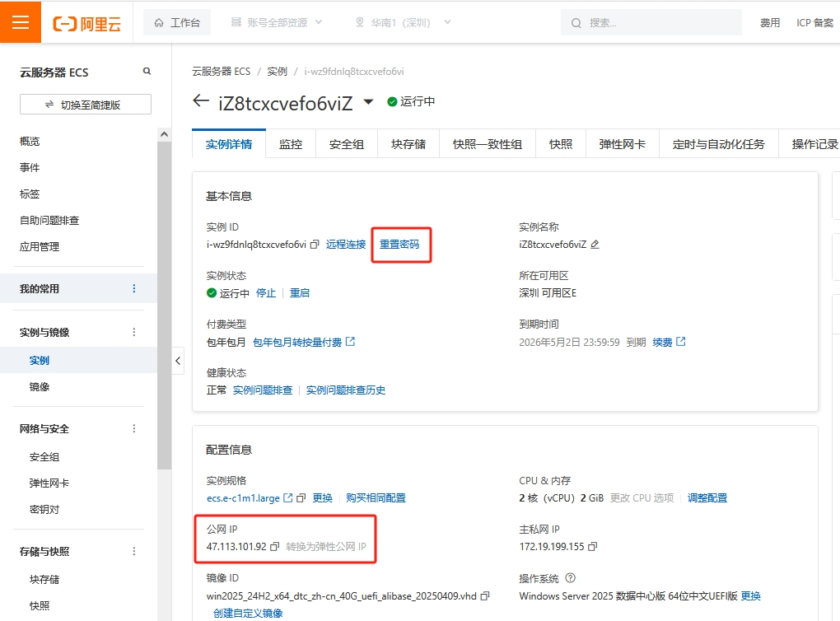This screenshot has height=621, width=840.
Task: Switch to the 快照一致性组 tab
Action: pos(488,144)
